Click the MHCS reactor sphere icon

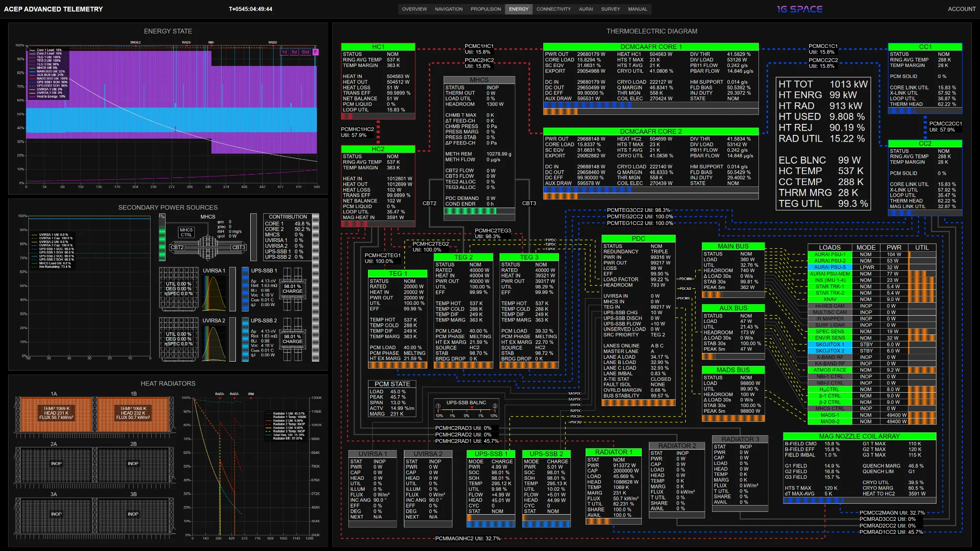[208, 247]
